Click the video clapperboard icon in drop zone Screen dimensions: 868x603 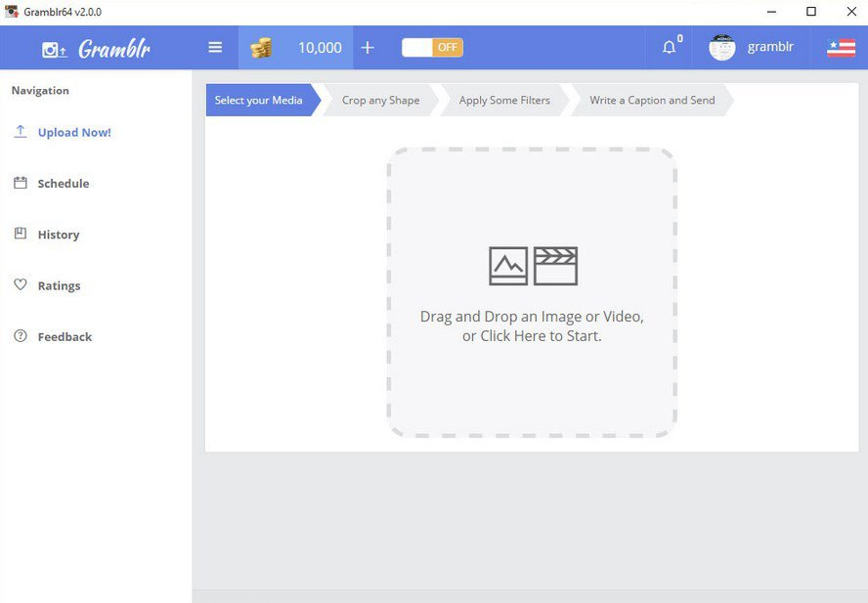[555, 266]
